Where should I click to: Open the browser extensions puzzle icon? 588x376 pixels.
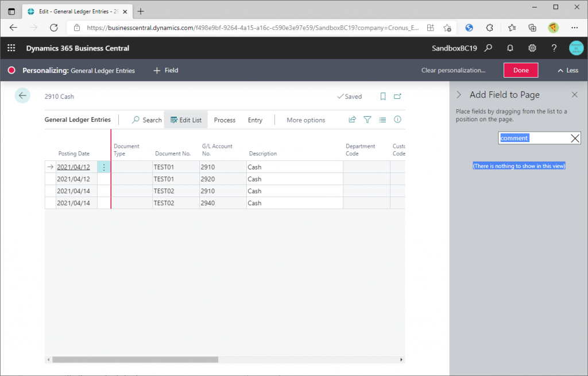pos(489,28)
